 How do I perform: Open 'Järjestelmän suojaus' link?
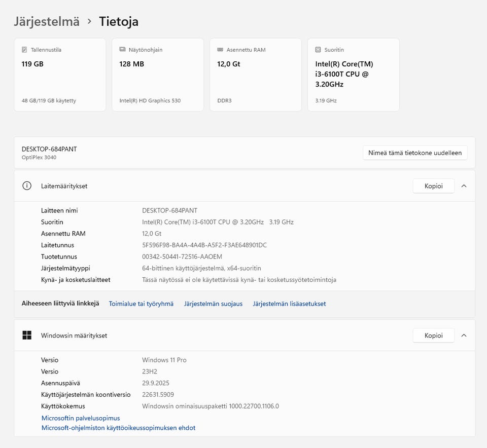tap(213, 304)
